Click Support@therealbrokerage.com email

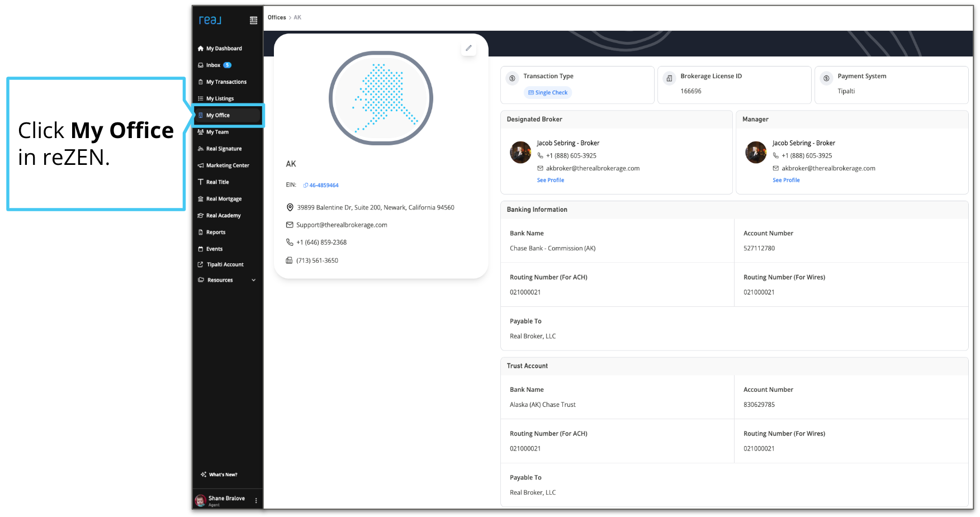[342, 225]
